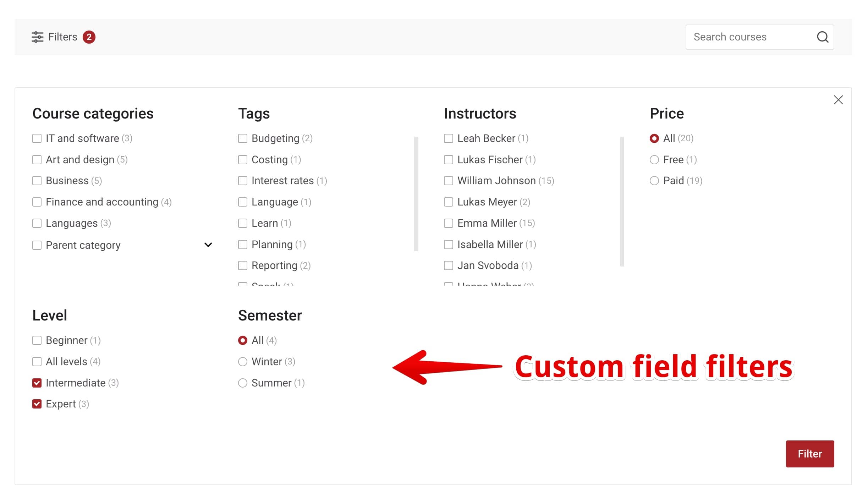
Task: Close the filter panel with X
Action: pos(838,100)
